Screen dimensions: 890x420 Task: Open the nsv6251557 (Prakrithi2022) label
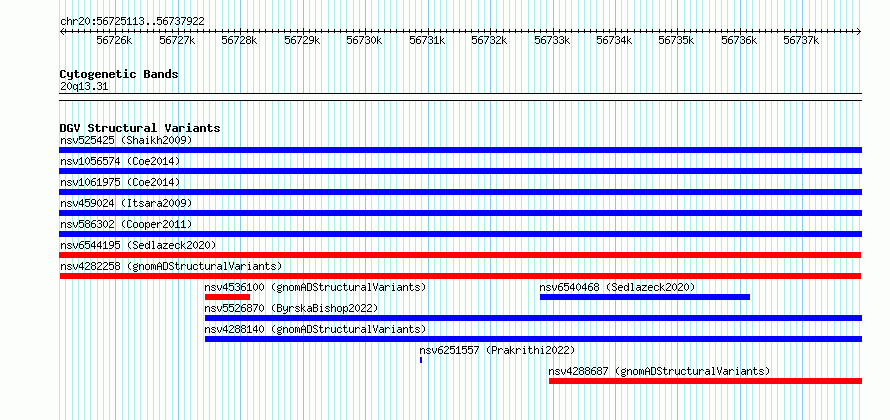[x=497, y=350]
